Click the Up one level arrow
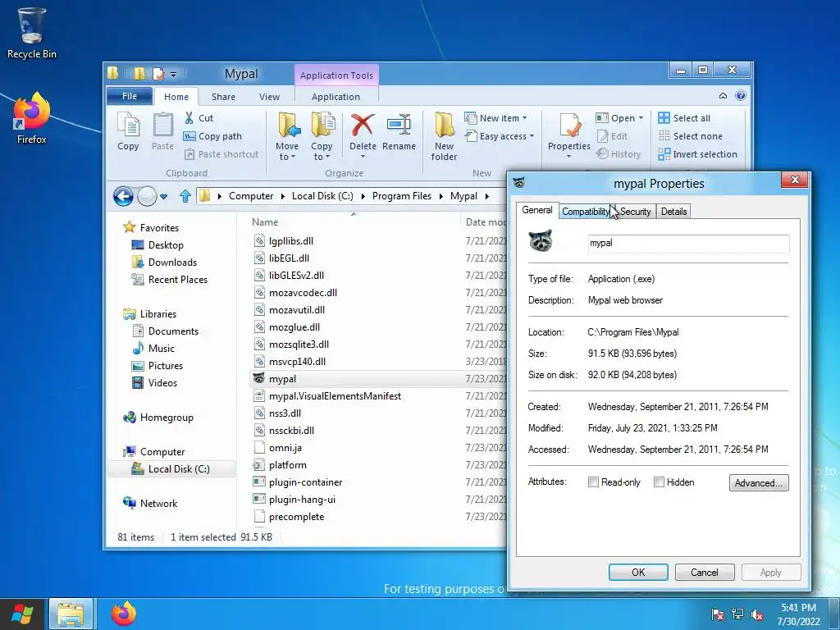 pyautogui.click(x=185, y=196)
